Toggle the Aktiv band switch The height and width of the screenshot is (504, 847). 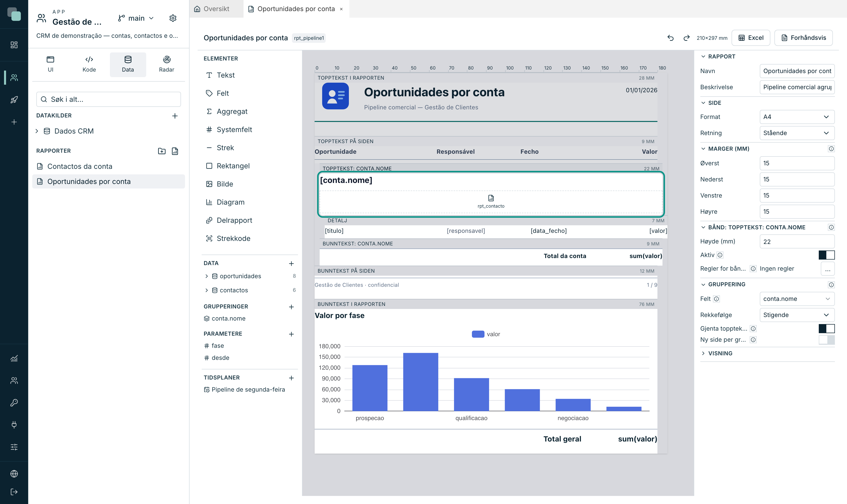click(x=826, y=255)
